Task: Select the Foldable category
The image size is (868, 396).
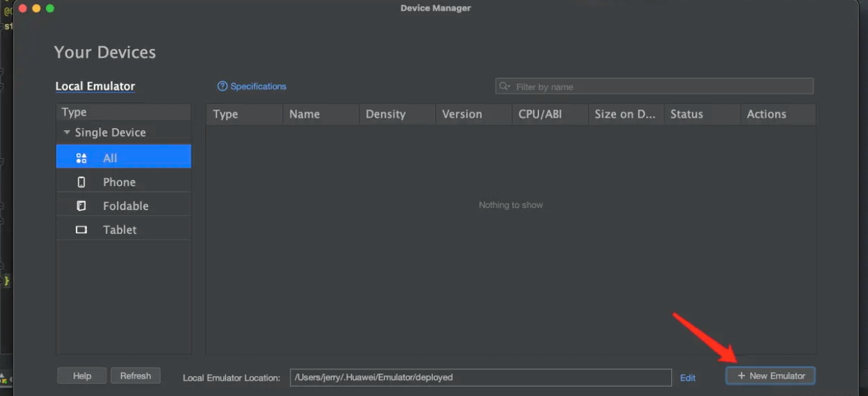Action: 124,205
